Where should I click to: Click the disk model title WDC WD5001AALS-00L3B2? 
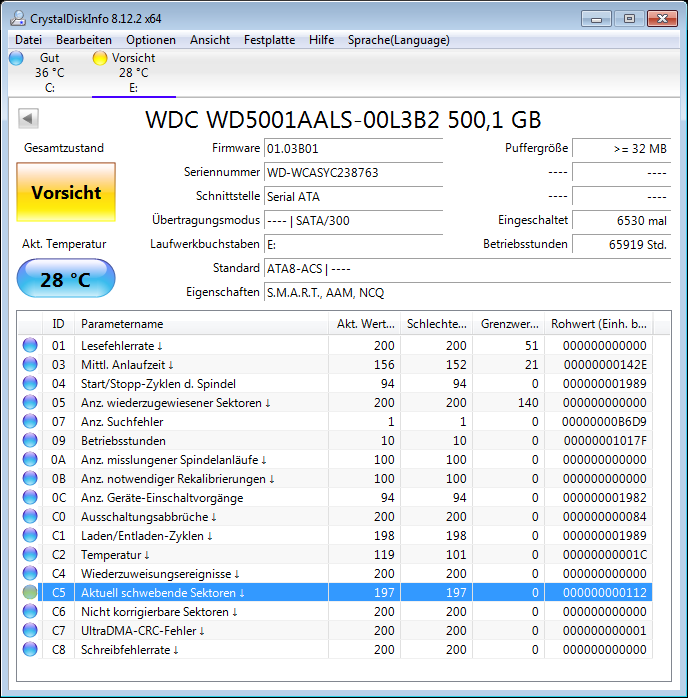click(343, 119)
